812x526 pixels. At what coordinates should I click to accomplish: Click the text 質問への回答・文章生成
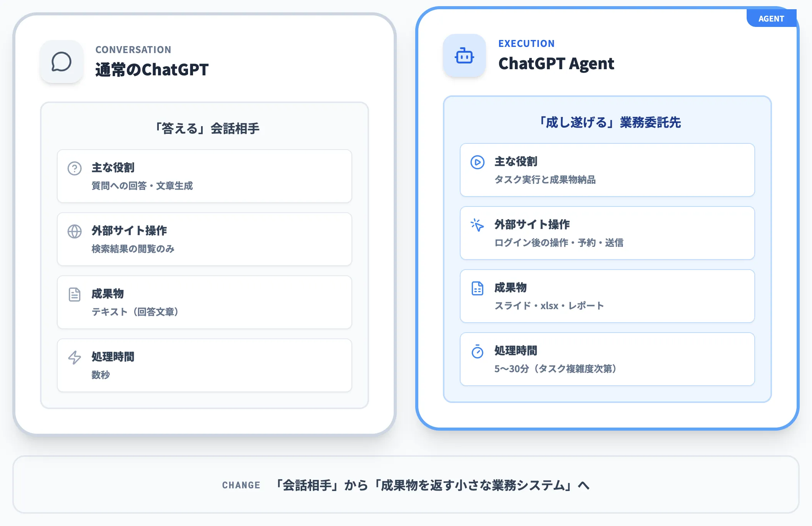[x=142, y=186]
